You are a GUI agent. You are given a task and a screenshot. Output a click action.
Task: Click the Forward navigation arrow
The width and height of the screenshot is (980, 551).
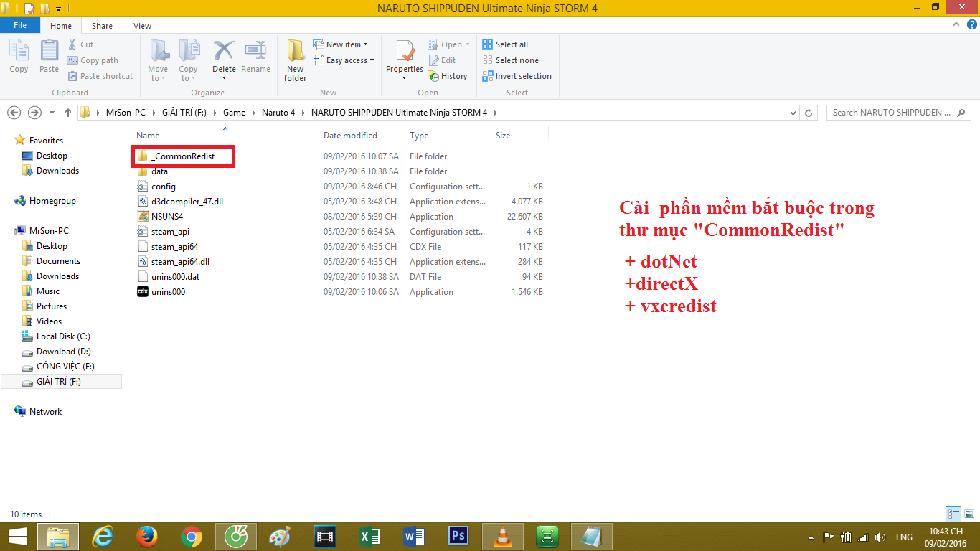click(34, 113)
